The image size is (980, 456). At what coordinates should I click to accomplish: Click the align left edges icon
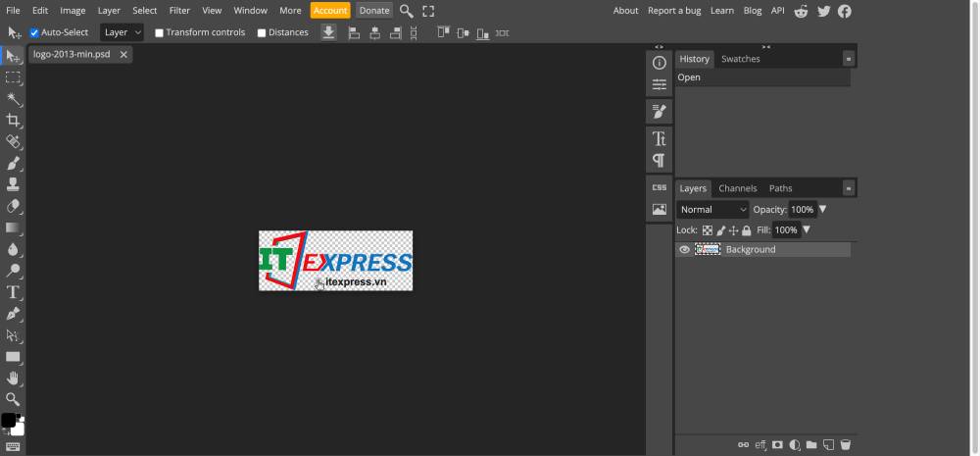[354, 32]
